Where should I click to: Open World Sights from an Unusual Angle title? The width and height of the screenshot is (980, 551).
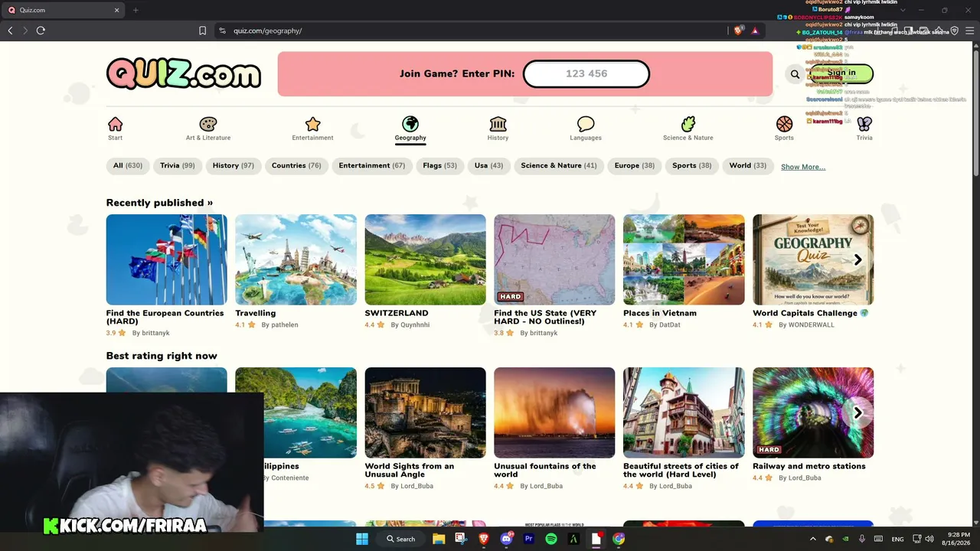tap(410, 471)
